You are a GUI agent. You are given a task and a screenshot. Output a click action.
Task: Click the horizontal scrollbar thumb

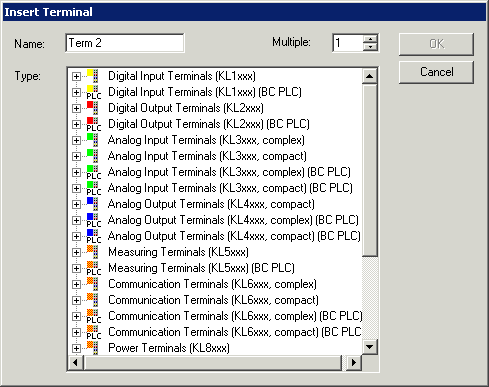point(213,362)
